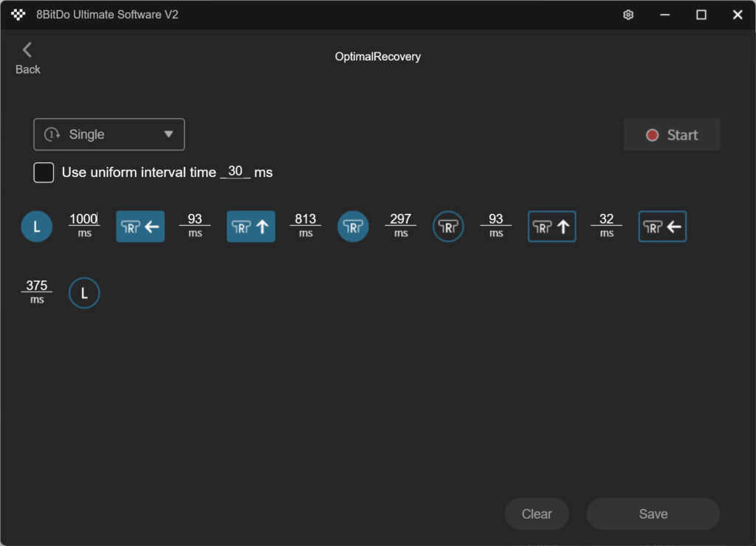Clear the recorded macro sequence
756x546 pixels.
tap(537, 514)
